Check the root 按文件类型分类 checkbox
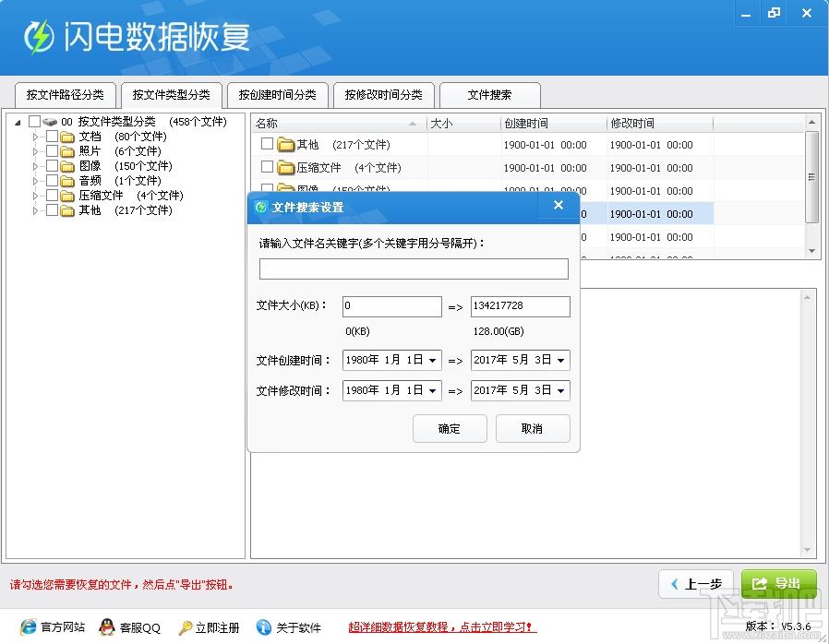829x644 pixels. pyautogui.click(x=34, y=122)
